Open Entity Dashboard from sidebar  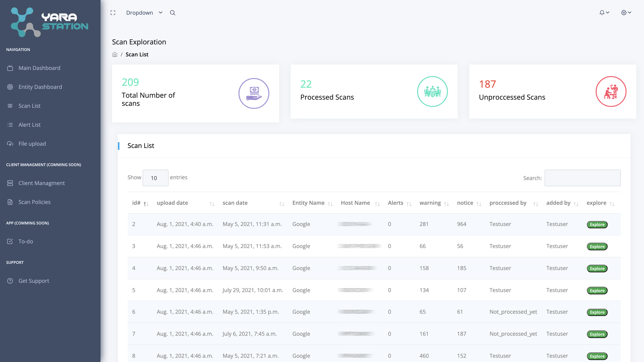tap(40, 87)
